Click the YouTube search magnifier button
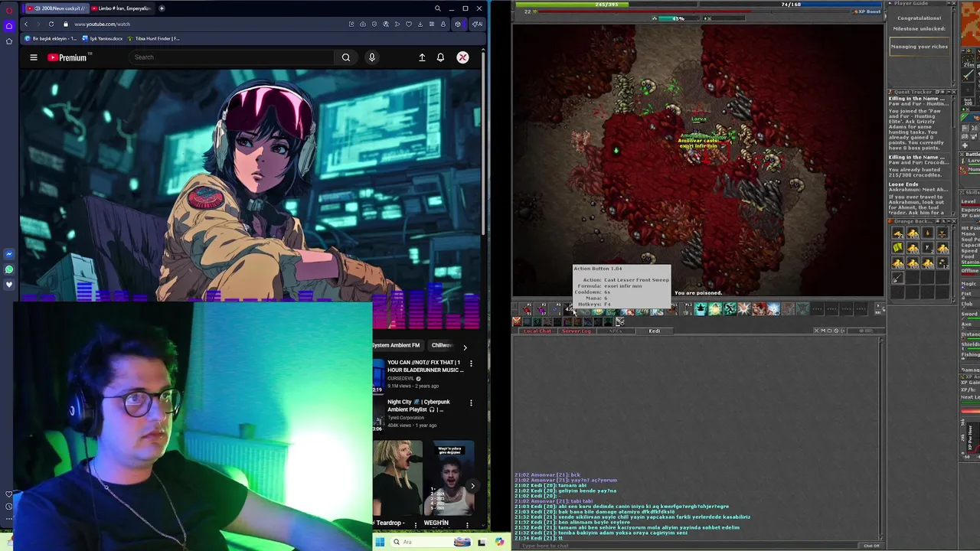The width and height of the screenshot is (980, 551). [x=346, y=57]
